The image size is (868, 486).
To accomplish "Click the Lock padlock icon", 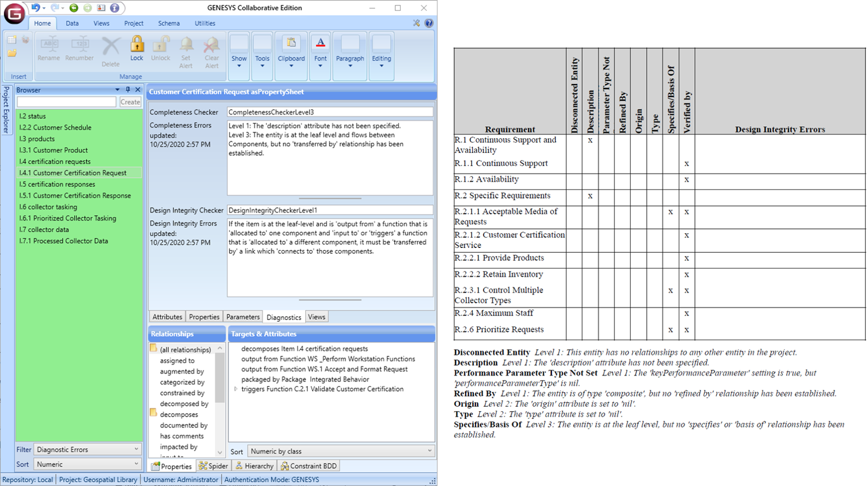I will (136, 45).
